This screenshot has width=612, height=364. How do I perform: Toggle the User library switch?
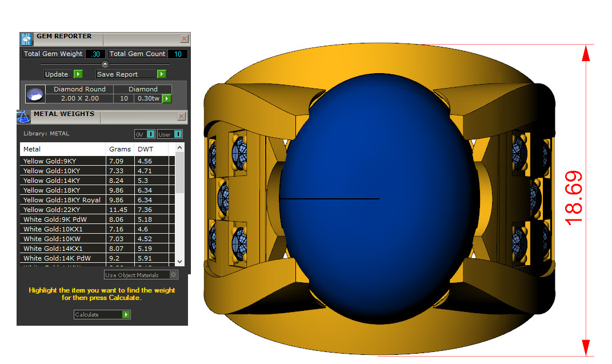coord(178,134)
